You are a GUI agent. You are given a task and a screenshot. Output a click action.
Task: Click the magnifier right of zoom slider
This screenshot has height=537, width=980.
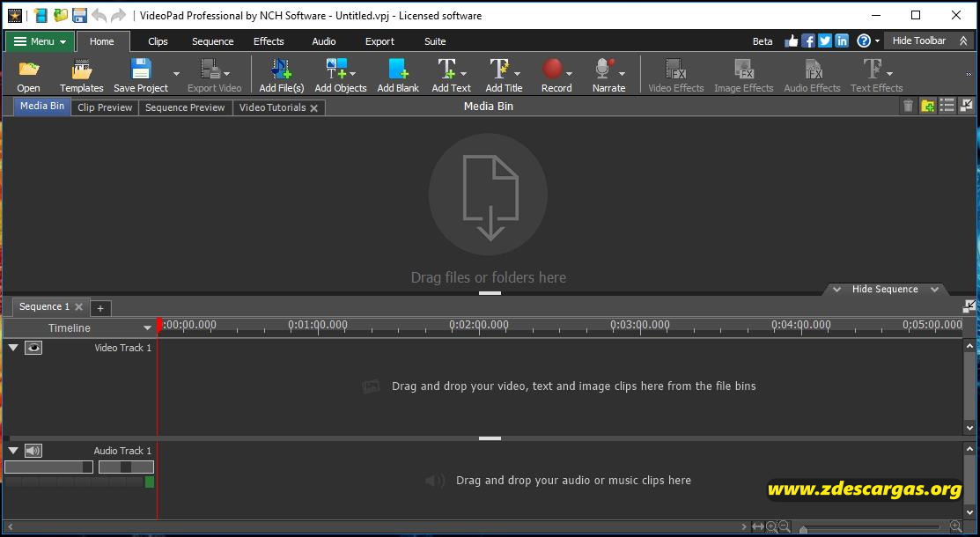pyautogui.click(x=955, y=527)
